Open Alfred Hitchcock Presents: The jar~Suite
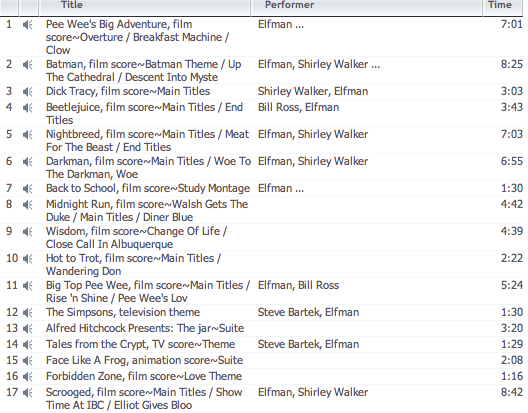This screenshot has height=413, width=528. point(145,328)
